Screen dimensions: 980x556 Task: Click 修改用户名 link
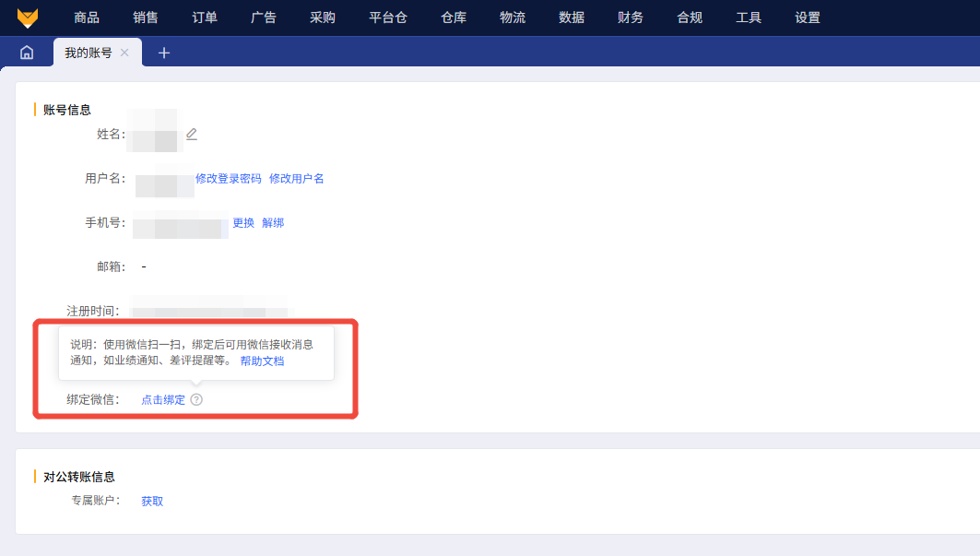pyautogui.click(x=296, y=179)
